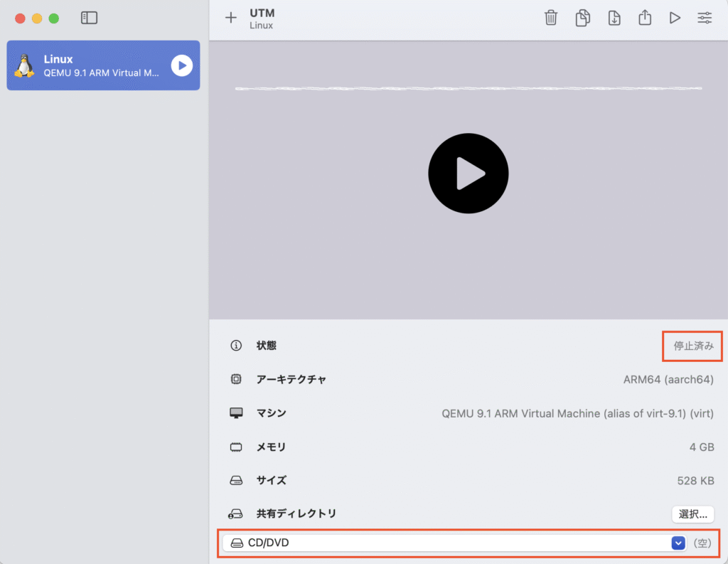Start VM with the large center play button
The image size is (728, 564).
(x=468, y=174)
